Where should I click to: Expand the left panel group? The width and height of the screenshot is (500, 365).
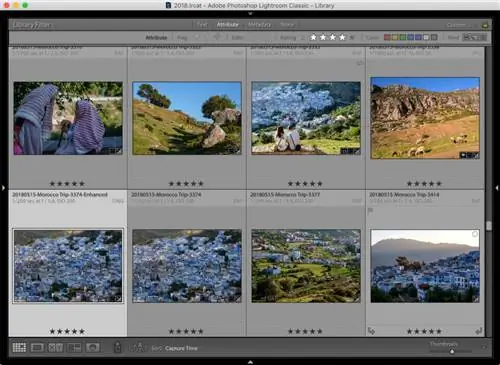pyautogui.click(x=3, y=188)
